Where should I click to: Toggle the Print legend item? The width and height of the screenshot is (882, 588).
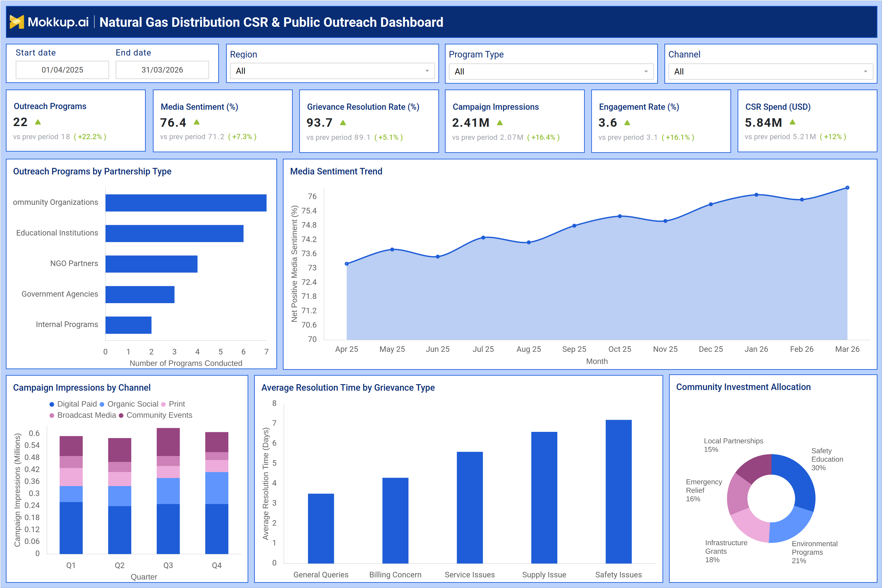[x=173, y=404]
